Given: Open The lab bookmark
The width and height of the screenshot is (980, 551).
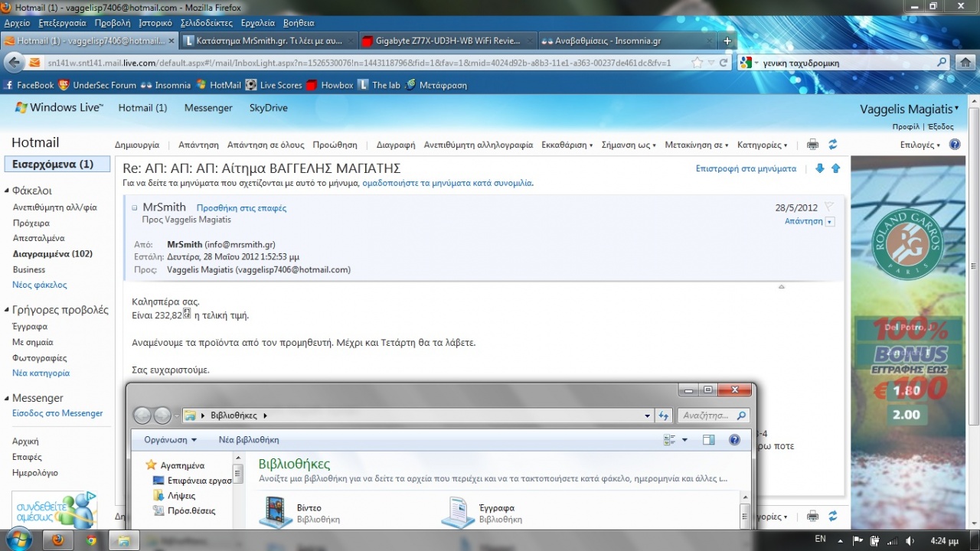Looking at the screenshot, I should click(379, 85).
